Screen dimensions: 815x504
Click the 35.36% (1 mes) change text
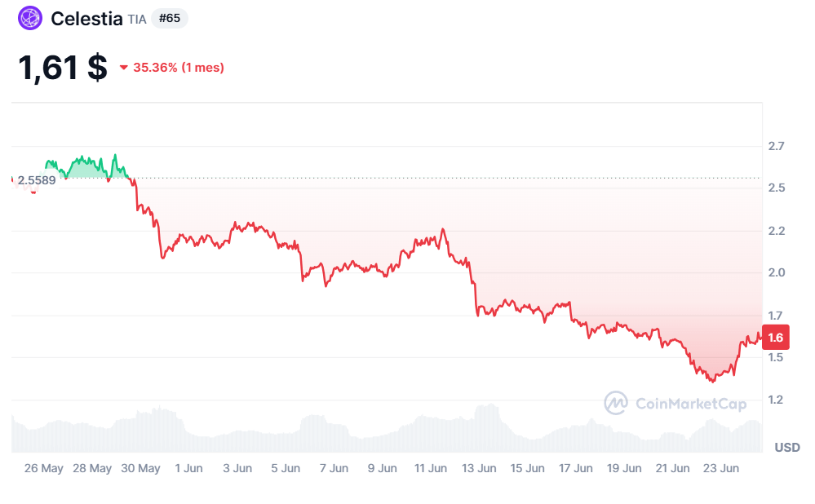point(179,68)
